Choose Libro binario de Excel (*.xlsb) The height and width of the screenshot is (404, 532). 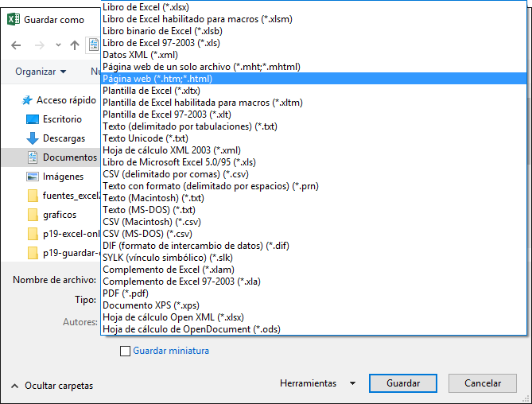(314, 31)
